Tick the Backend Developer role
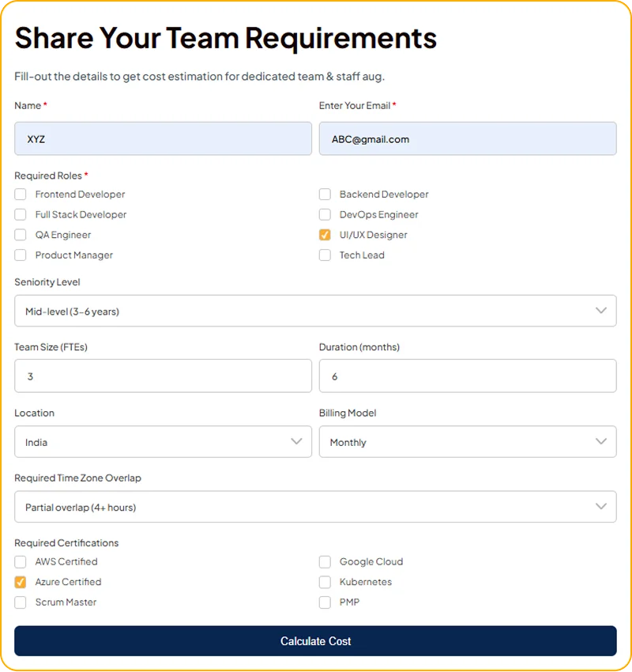 pyautogui.click(x=325, y=194)
